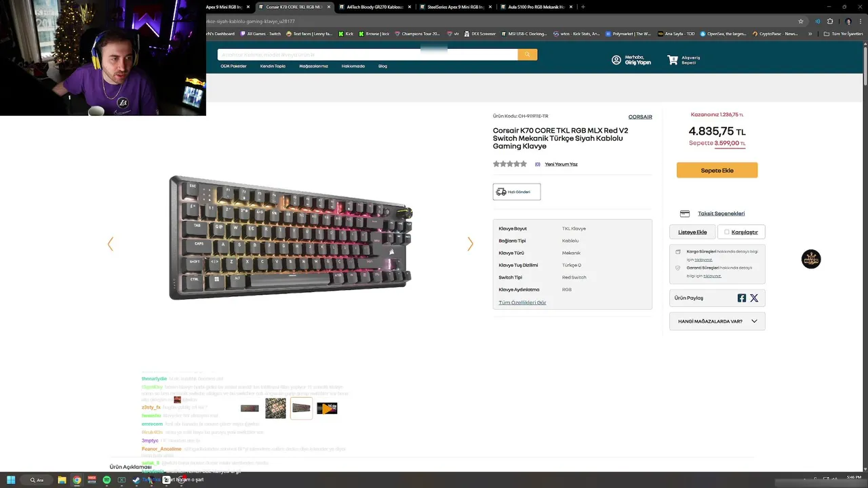868x488 pixels.
Task: Click the orange search magnifier button
Action: pos(527,55)
